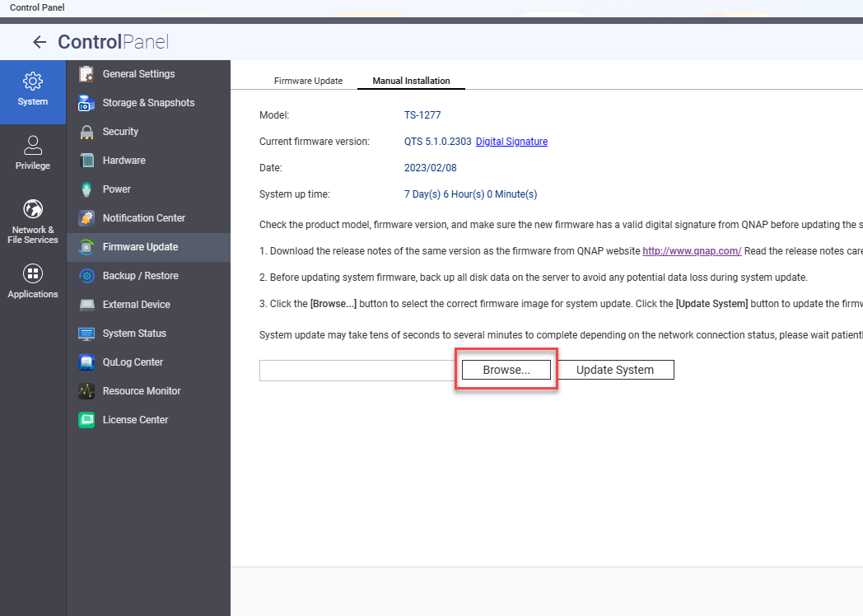Click the Control Panel window title
This screenshot has height=616, width=863.
coord(37,7)
